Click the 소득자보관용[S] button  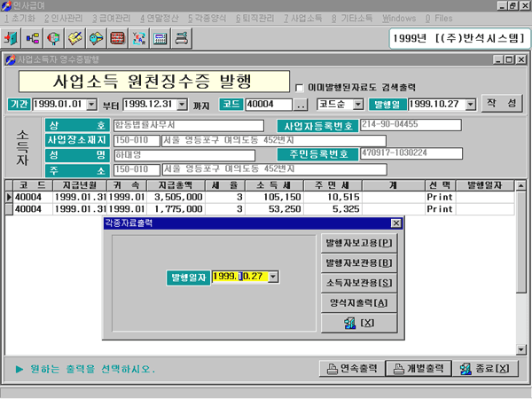point(358,282)
